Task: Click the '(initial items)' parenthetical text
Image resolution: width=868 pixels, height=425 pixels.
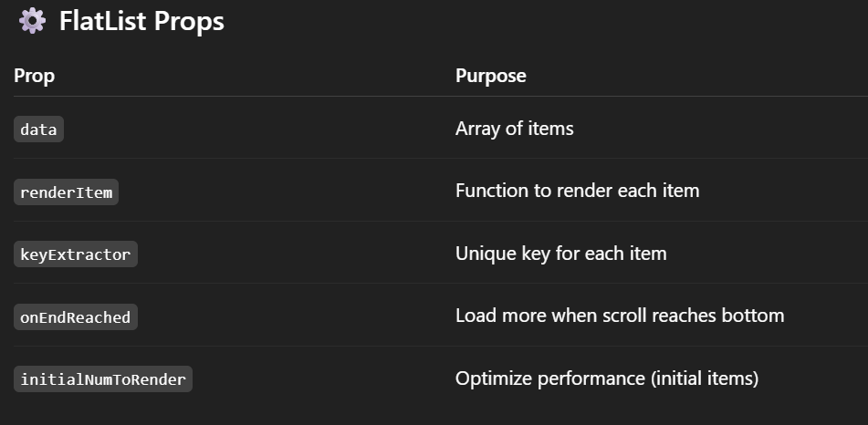Action: pos(704,379)
